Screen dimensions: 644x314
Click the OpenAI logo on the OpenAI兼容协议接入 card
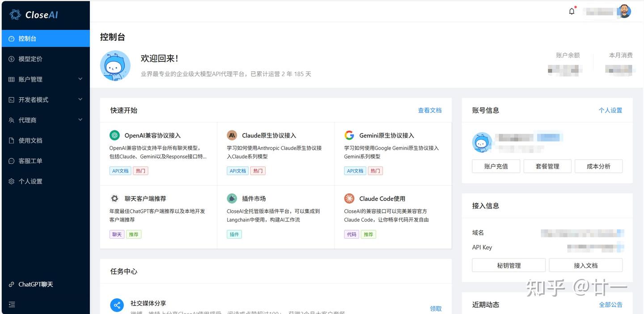[114, 135]
